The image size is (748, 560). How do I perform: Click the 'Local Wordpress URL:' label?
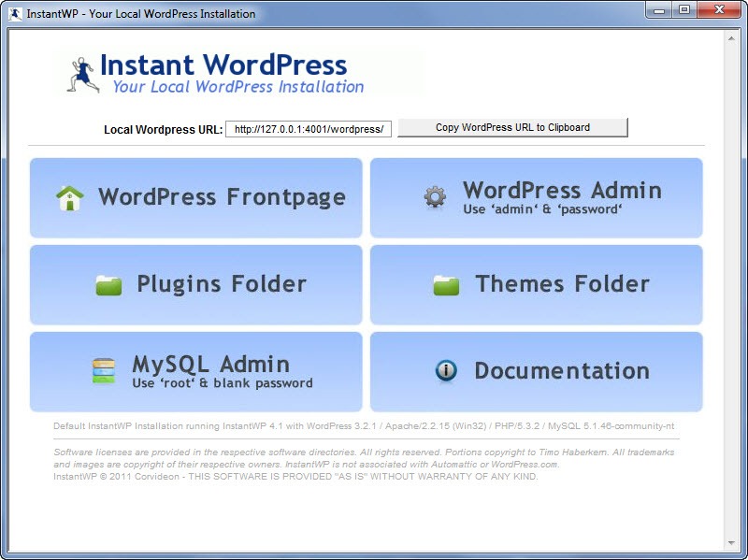163,130
